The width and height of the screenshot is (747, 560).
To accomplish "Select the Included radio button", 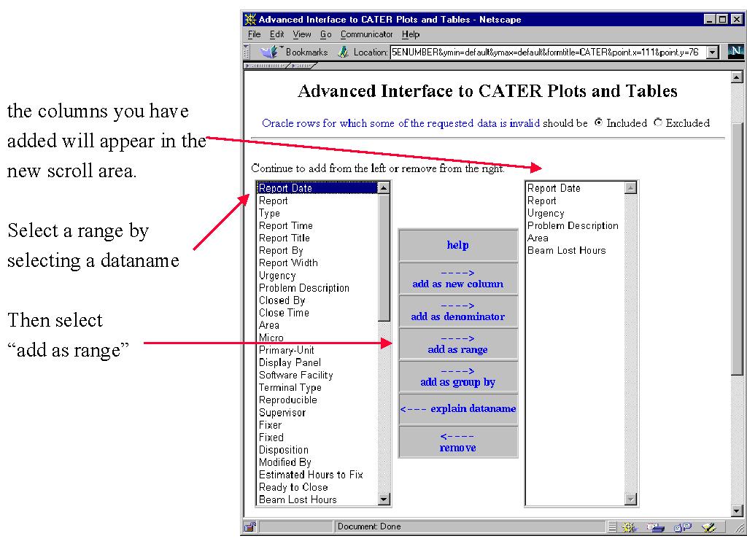I will click(599, 123).
